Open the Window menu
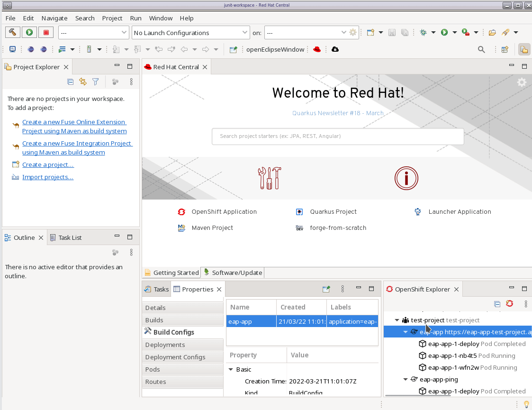The image size is (532, 410). (161, 18)
